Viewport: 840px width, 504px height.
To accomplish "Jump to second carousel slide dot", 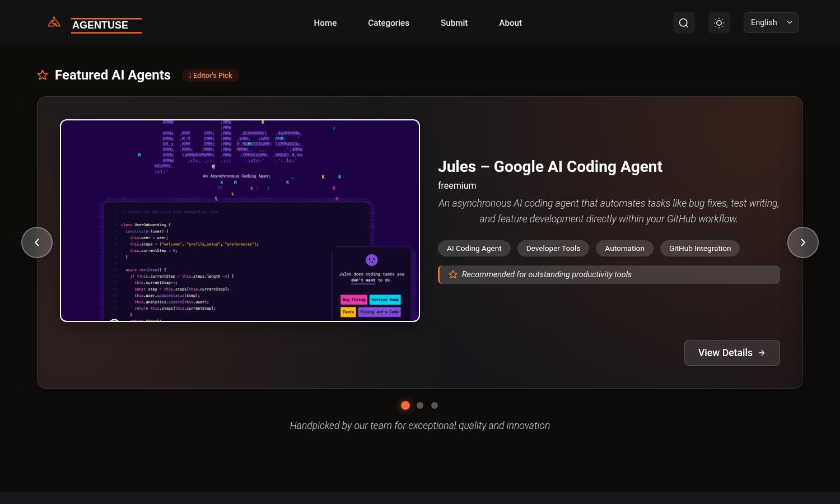I will tap(420, 405).
